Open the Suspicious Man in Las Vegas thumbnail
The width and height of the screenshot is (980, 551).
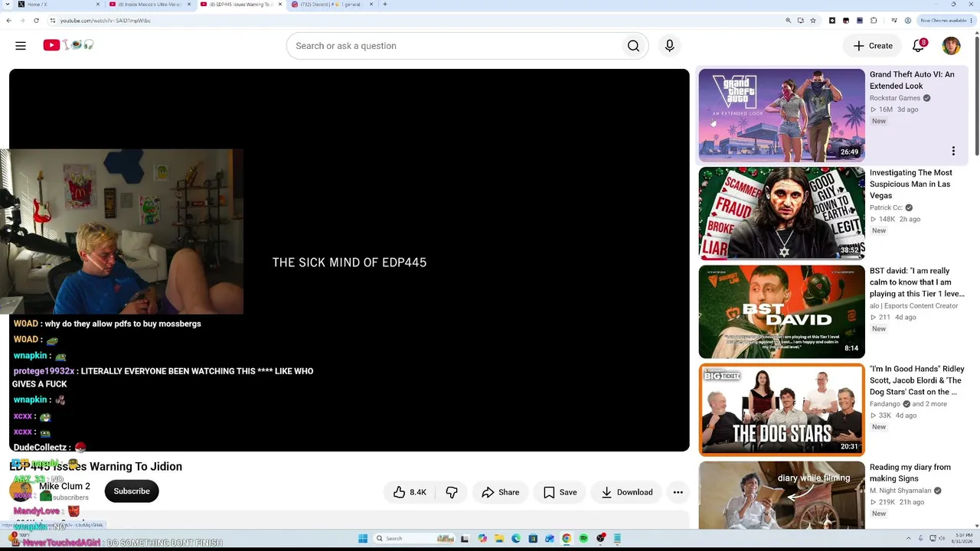click(x=782, y=214)
